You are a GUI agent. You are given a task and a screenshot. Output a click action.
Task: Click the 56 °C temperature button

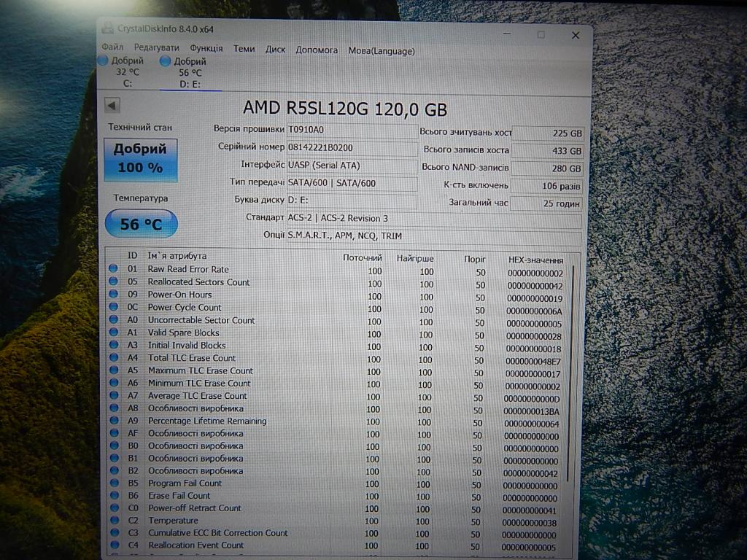141,224
